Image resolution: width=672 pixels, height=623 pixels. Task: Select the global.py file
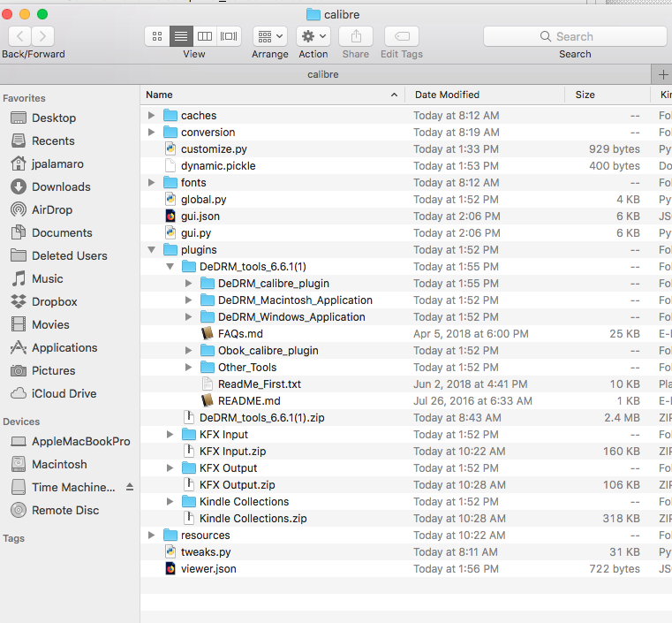(204, 200)
